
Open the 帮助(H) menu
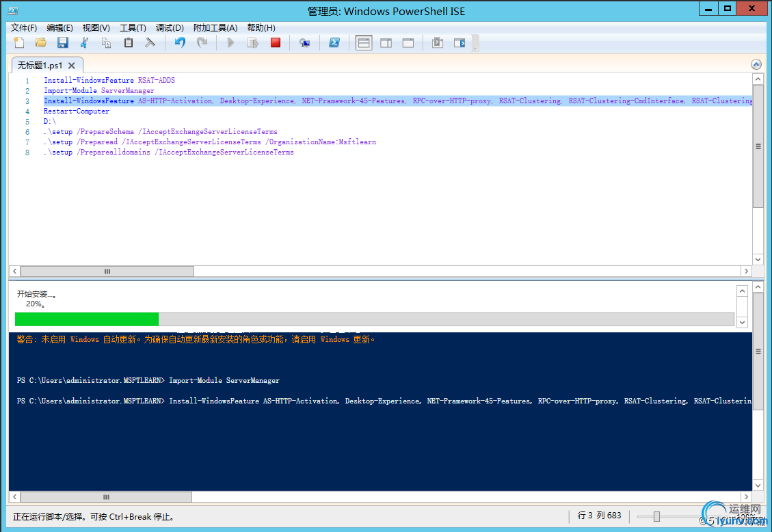[x=261, y=27]
